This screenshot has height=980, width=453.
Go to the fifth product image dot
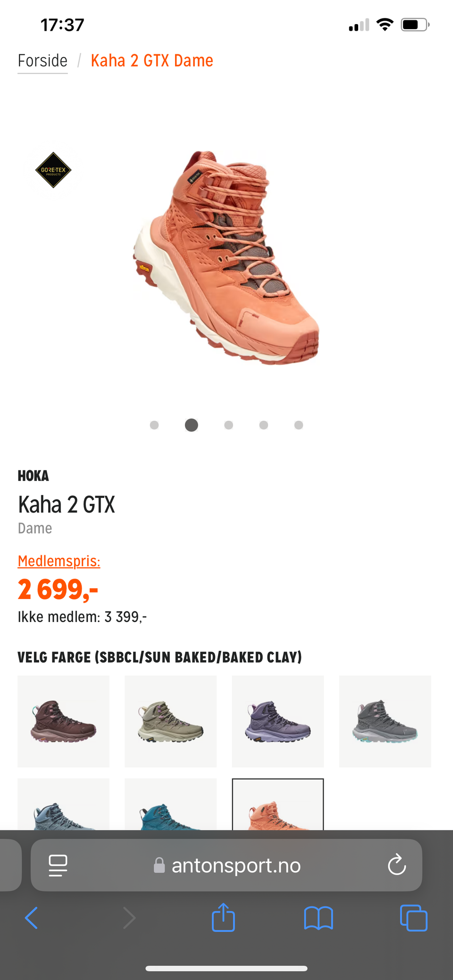tap(299, 425)
